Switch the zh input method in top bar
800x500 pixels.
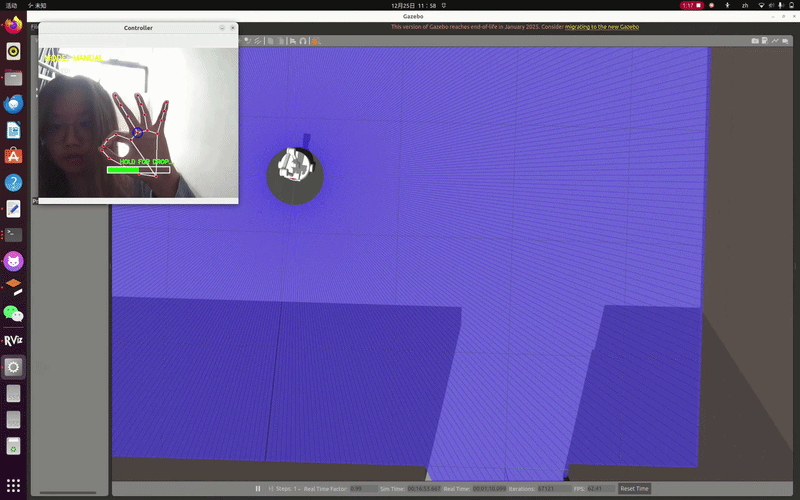(745, 6)
